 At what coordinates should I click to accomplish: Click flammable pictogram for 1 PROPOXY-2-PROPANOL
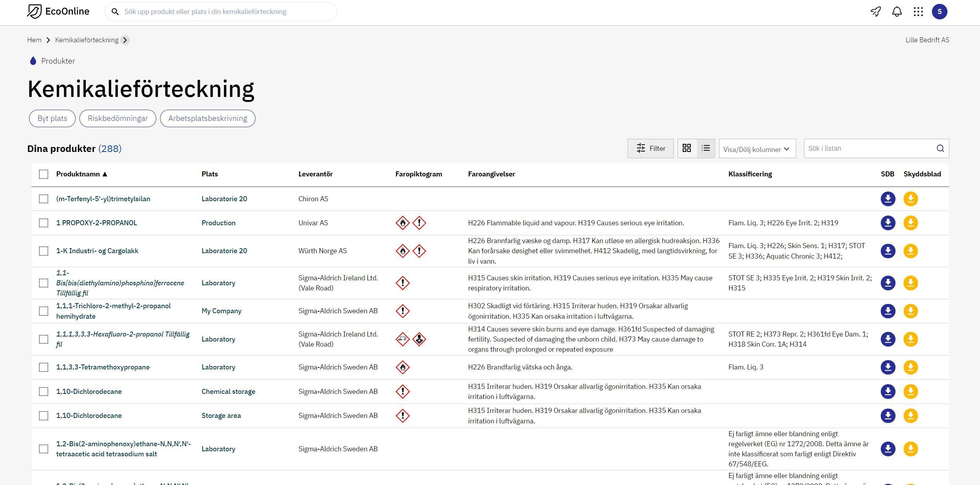click(x=403, y=223)
